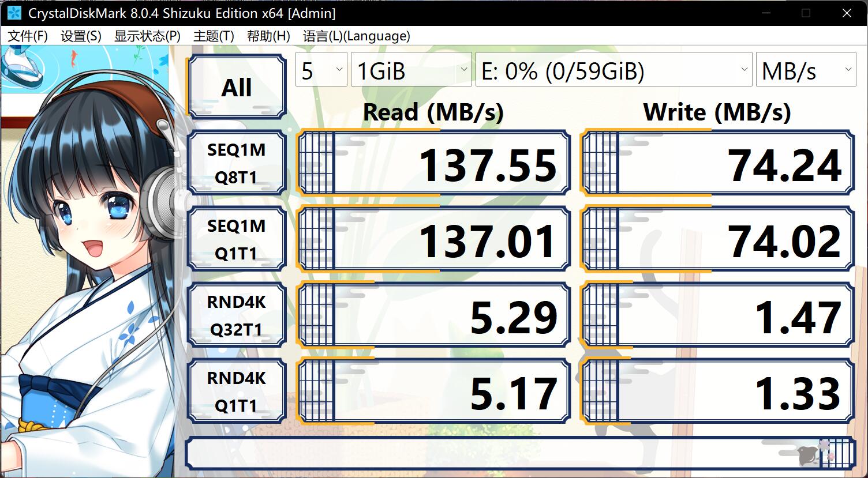Open the 帮助(H) menu
868x478 pixels.
coord(268,36)
